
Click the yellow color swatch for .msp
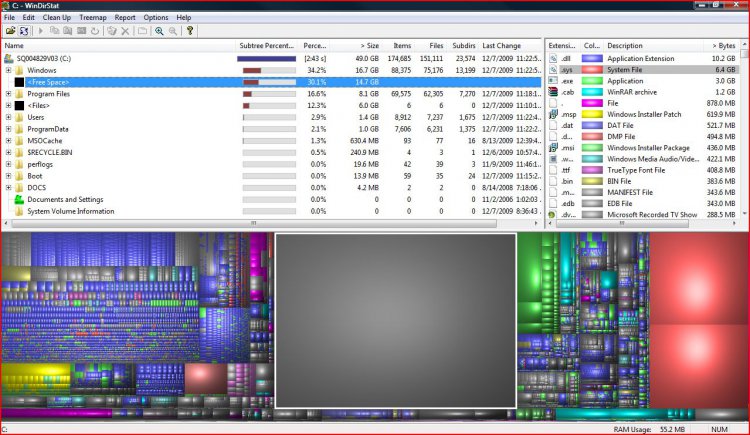pyautogui.click(x=592, y=114)
